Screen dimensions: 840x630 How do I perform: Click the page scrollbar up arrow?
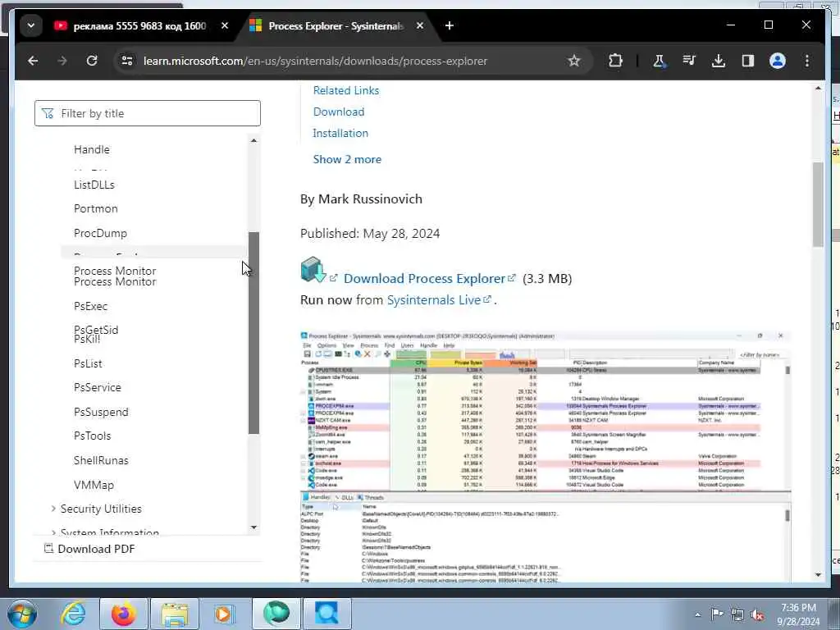click(x=818, y=89)
